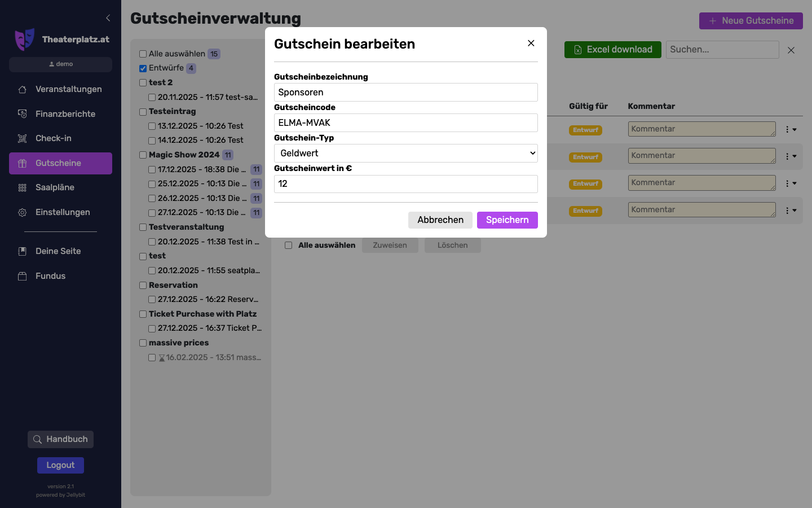Click the Theaterplatz.at mask logo

tap(24, 40)
